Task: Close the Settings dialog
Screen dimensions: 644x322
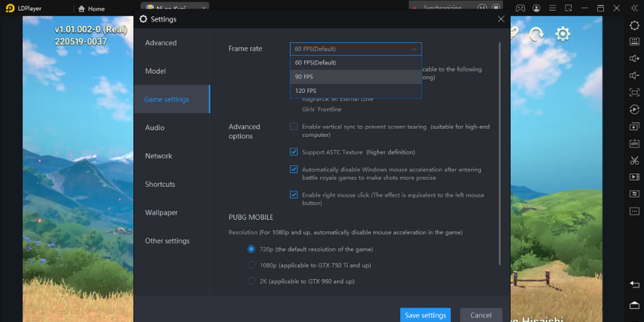Action: pyautogui.click(x=501, y=19)
